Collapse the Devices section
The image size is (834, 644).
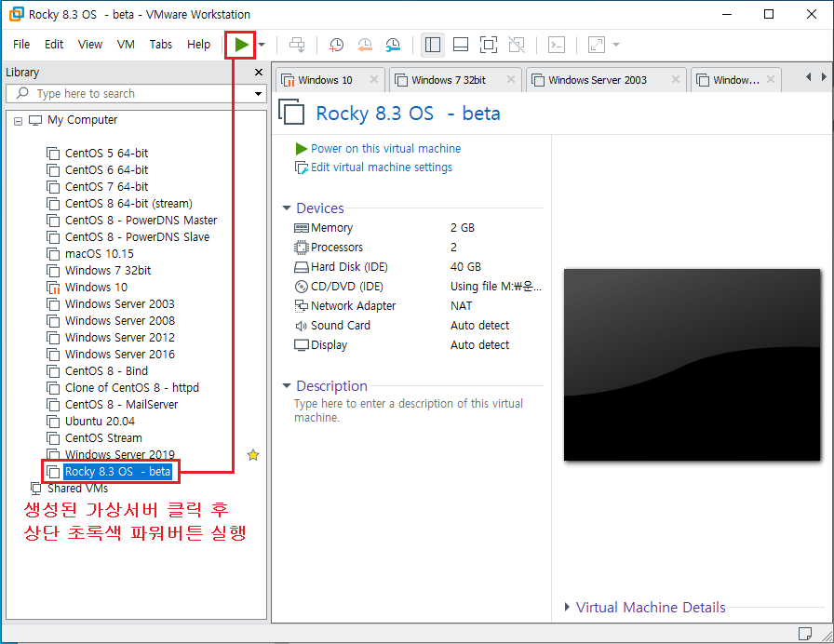coord(287,208)
